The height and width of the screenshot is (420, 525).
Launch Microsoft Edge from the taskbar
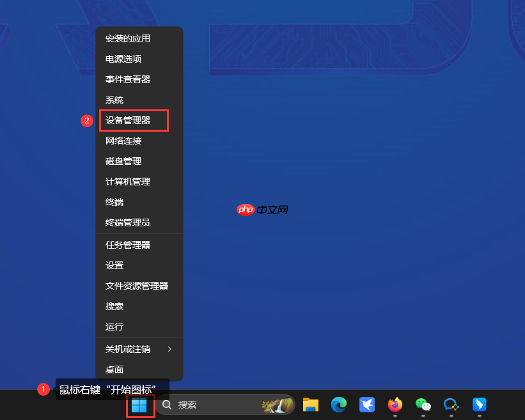tap(339, 405)
